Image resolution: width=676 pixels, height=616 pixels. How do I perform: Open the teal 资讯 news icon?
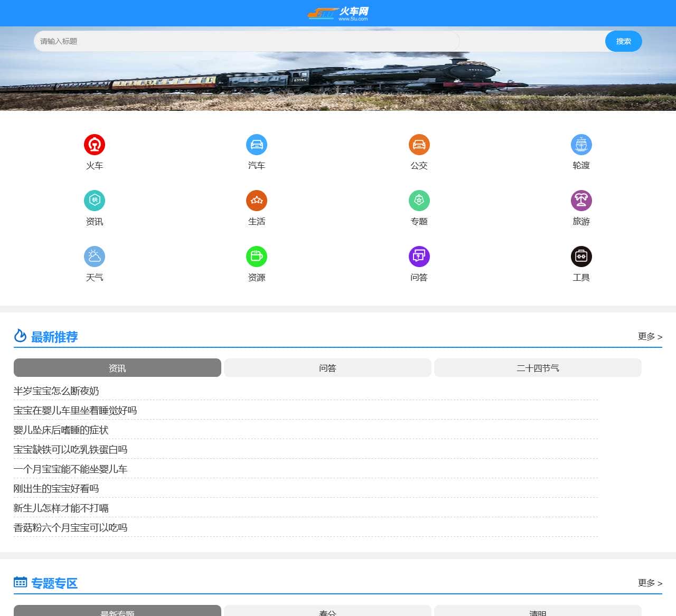coord(95,201)
